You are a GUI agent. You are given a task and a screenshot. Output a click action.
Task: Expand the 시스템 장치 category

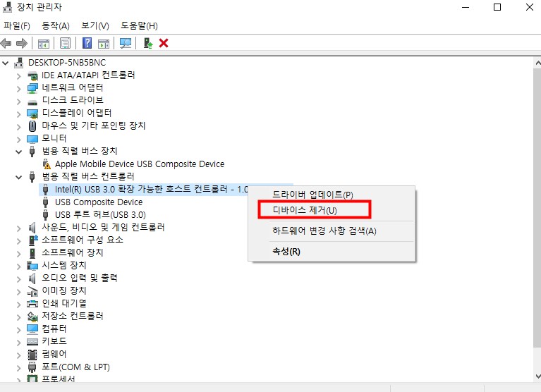(x=18, y=267)
